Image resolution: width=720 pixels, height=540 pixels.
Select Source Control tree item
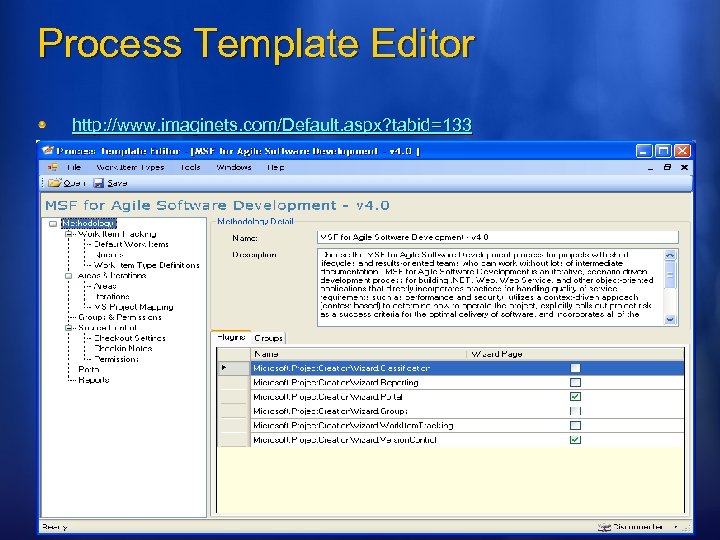click(107, 328)
